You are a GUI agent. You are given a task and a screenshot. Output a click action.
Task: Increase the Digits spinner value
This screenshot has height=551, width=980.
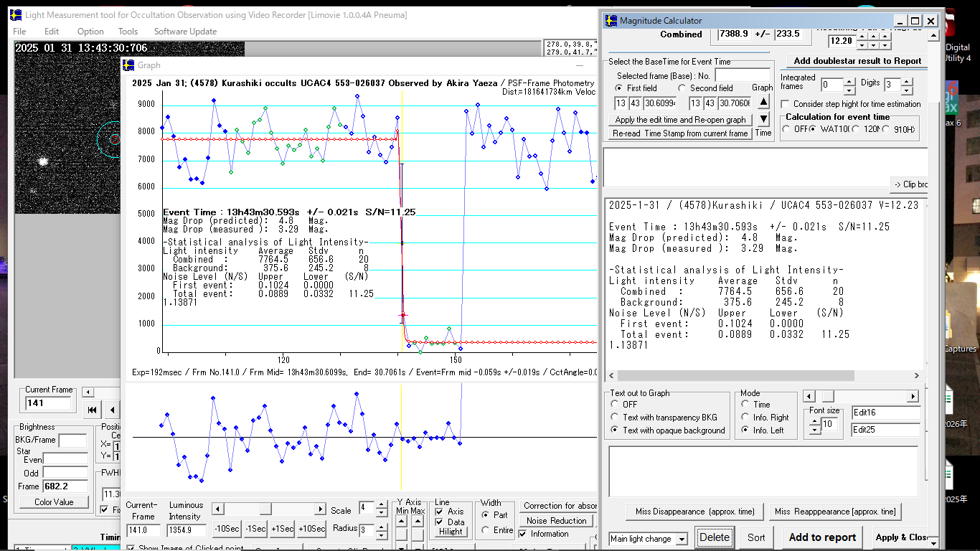[x=906, y=80]
